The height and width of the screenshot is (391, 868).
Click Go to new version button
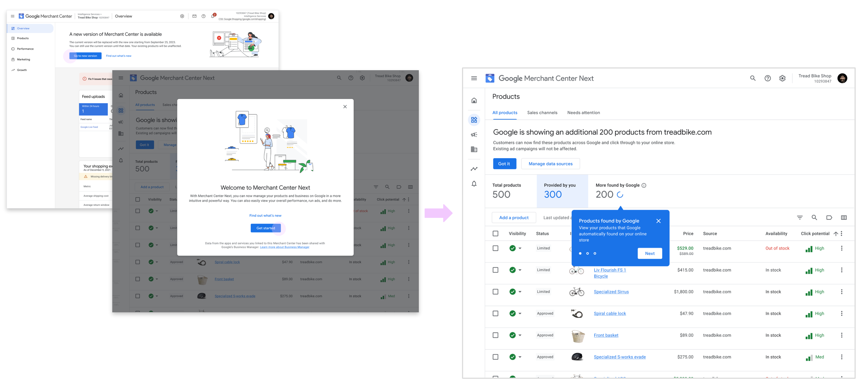[x=85, y=56]
